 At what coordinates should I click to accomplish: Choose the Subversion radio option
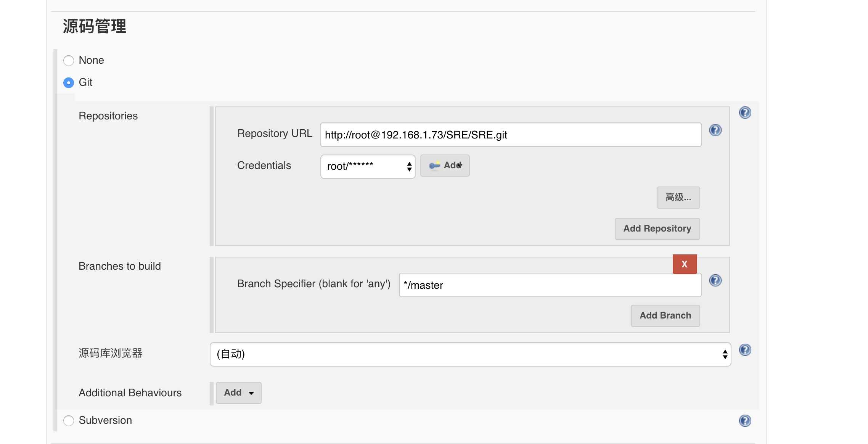(69, 421)
